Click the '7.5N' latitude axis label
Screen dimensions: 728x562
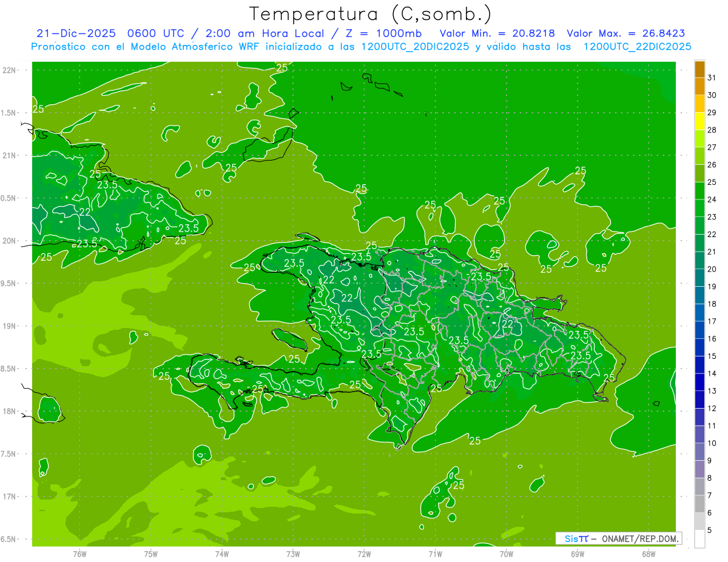point(9,454)
